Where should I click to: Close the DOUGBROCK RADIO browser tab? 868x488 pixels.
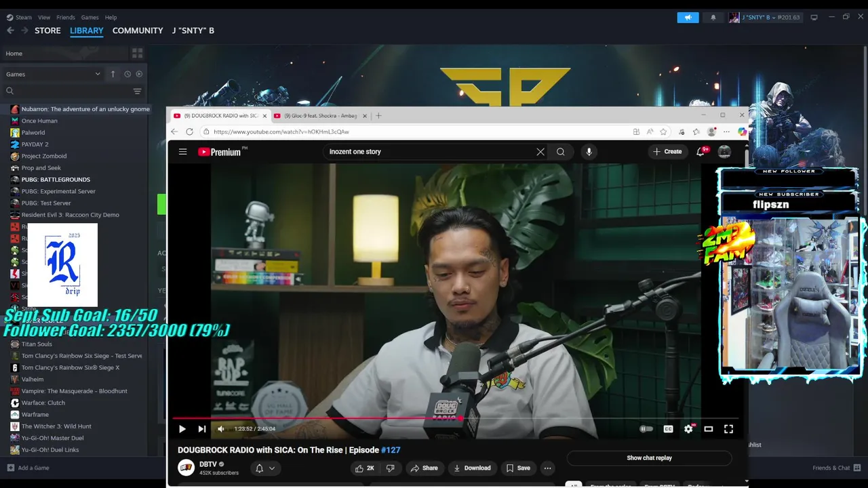click(x=265, y=116)
